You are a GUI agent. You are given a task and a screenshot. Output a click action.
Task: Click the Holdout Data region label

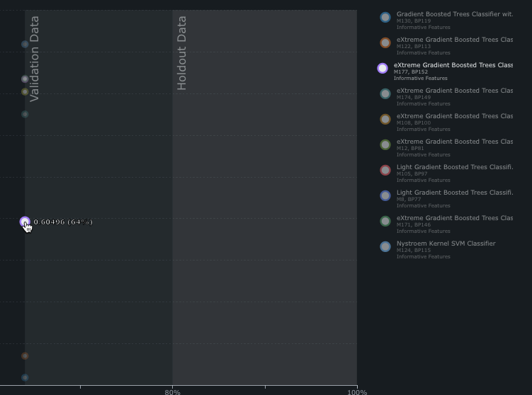point(182,53)
